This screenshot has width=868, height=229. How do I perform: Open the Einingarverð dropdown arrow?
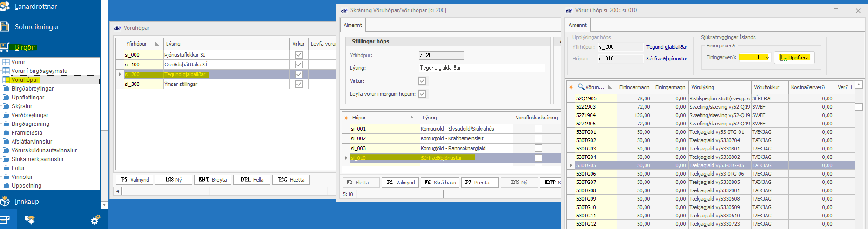(767, 58)
